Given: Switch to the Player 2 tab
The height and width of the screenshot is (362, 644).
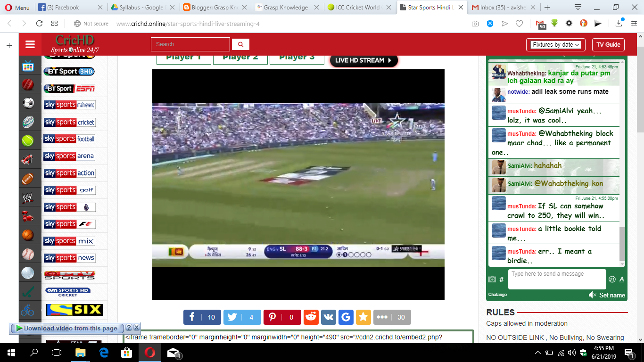Looking at the screenshot, I should coord(240,56).
